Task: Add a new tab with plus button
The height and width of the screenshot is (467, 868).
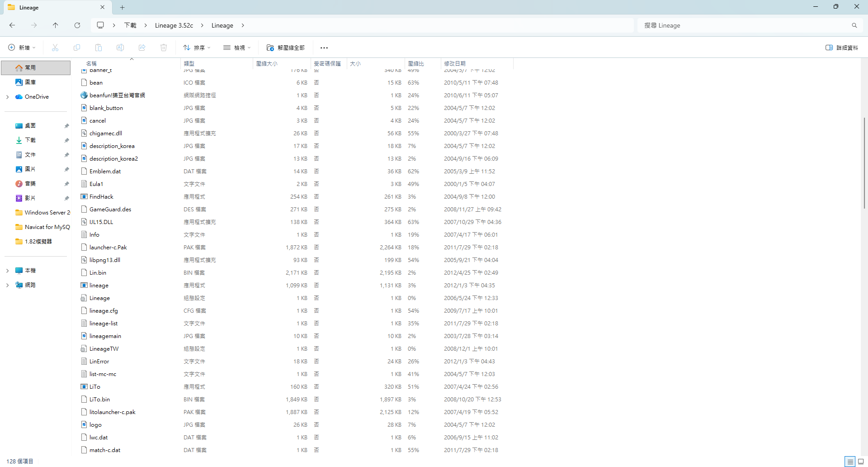Action: 122,7
